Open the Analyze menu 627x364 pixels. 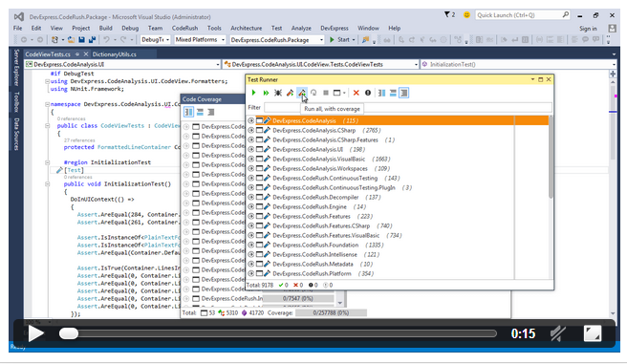pos(301,28)
